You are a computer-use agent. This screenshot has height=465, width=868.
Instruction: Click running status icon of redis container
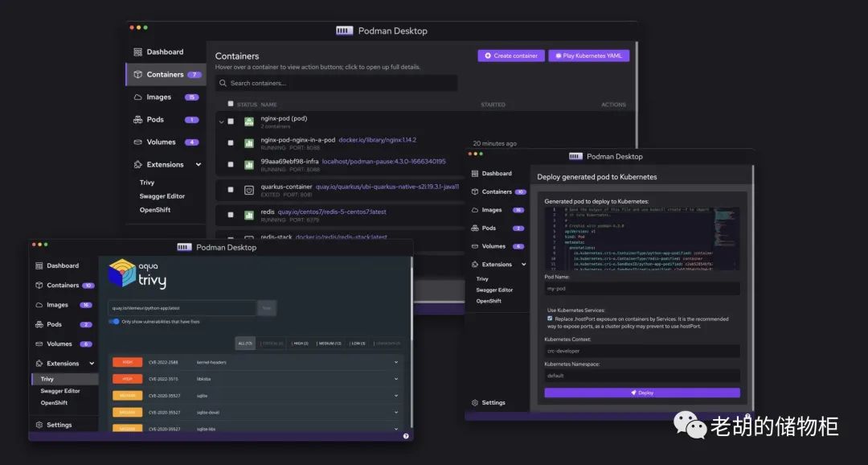[x=249, y=215]
